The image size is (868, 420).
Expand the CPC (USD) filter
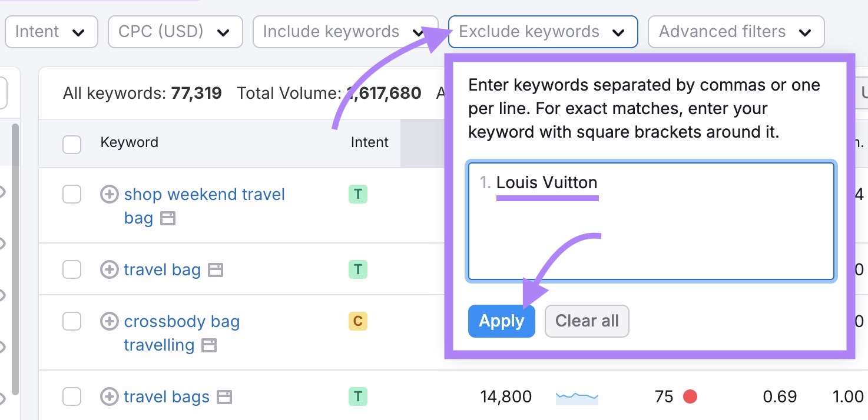[175, 32]
